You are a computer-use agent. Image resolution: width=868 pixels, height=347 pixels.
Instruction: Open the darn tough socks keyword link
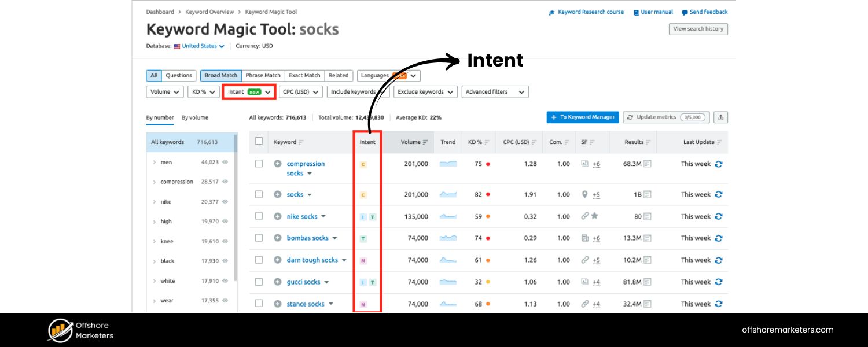tap(311, 260)
